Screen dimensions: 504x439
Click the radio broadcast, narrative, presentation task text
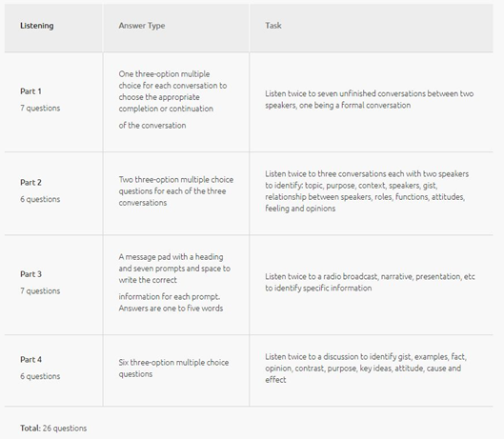point(370,282)
